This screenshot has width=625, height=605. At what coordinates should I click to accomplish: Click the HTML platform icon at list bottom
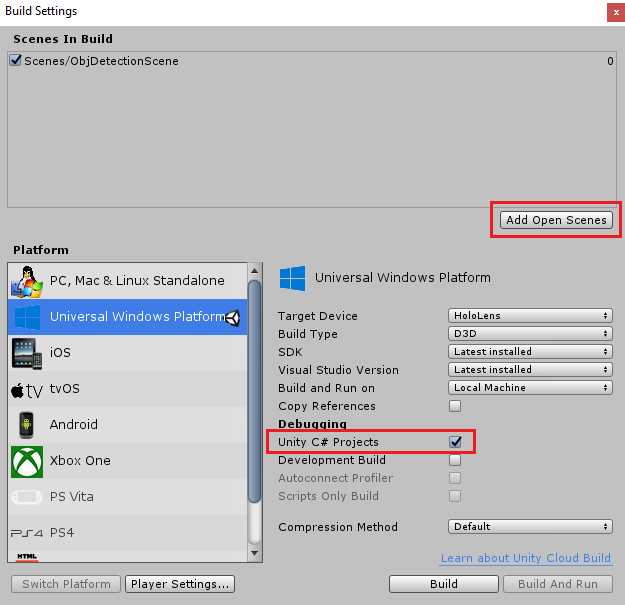pos(27,557)
